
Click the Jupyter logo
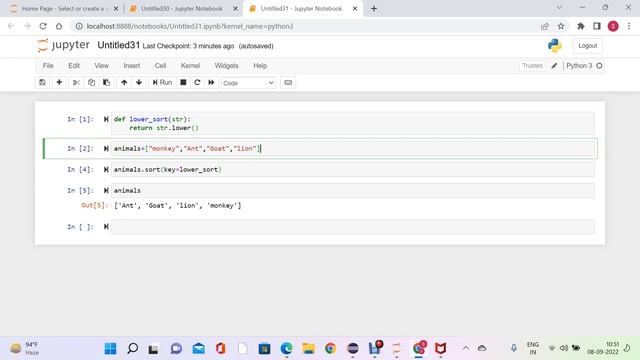click(x=64, y=45)
